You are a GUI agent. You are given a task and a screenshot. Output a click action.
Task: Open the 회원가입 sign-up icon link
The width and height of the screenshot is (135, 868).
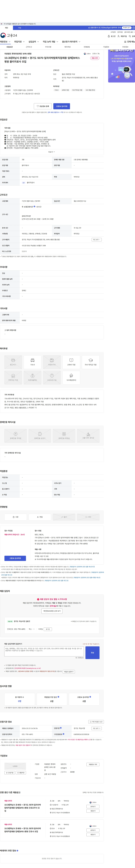(122, 36)
